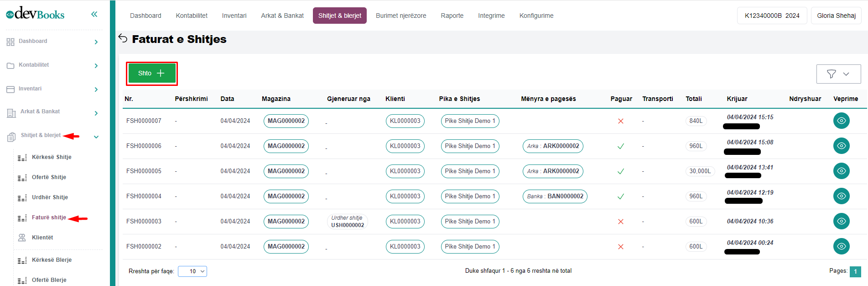Open Gloria Shehaj user menu

point(836,16)
